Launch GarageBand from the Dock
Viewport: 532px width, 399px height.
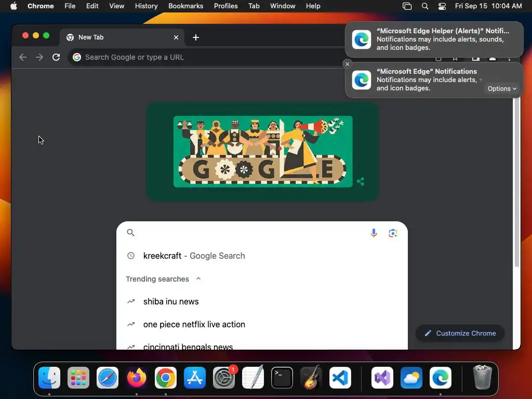[311, 378]
